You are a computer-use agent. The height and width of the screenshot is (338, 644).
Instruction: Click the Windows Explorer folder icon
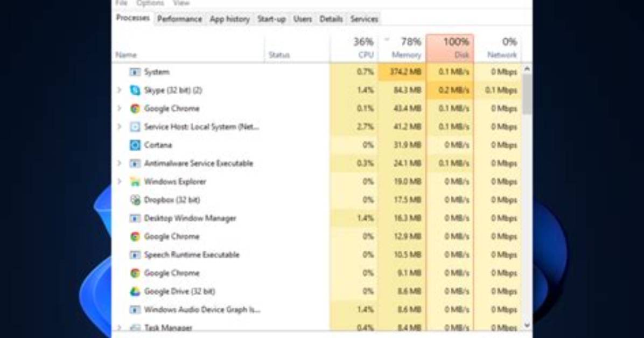(135, 181)
